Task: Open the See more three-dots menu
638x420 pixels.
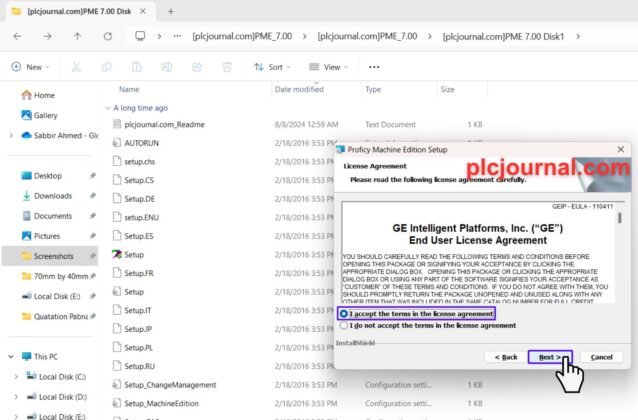Action: (x=374, y=67)
